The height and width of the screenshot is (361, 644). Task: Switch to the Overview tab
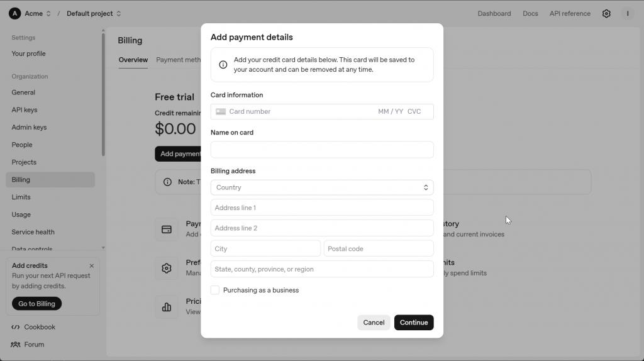tap(133, 60)
